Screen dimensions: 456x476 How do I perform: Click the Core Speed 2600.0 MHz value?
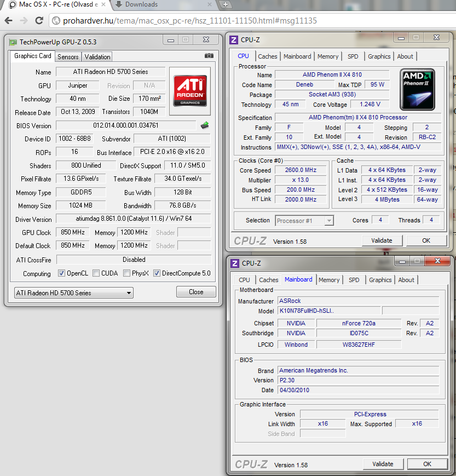point(301,170)
